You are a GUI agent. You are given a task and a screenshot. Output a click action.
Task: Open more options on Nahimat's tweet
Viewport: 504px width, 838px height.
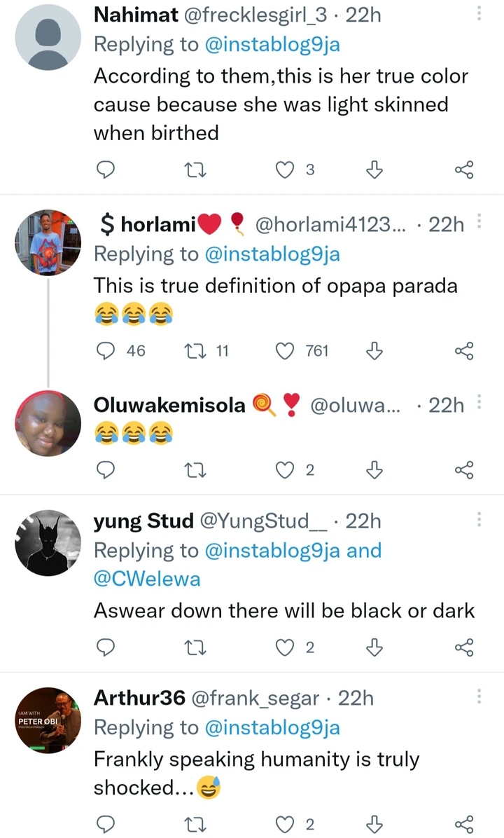pos(479,14)
